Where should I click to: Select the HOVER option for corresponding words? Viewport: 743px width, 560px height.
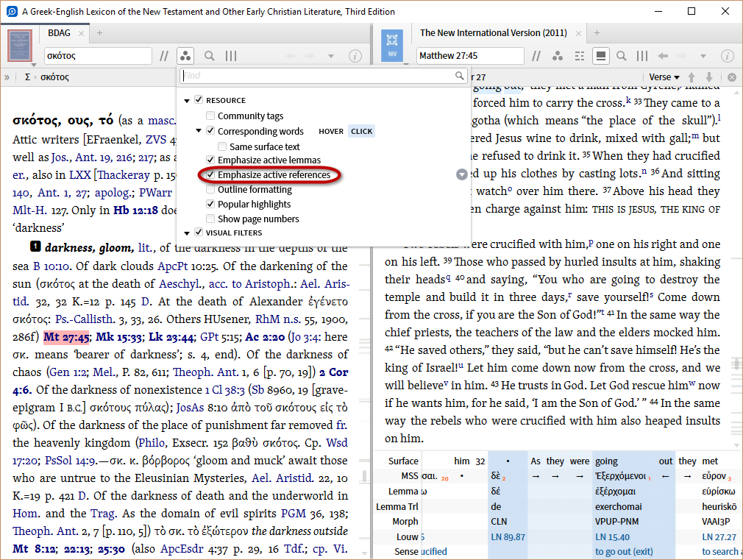click(x=330, y=131)
